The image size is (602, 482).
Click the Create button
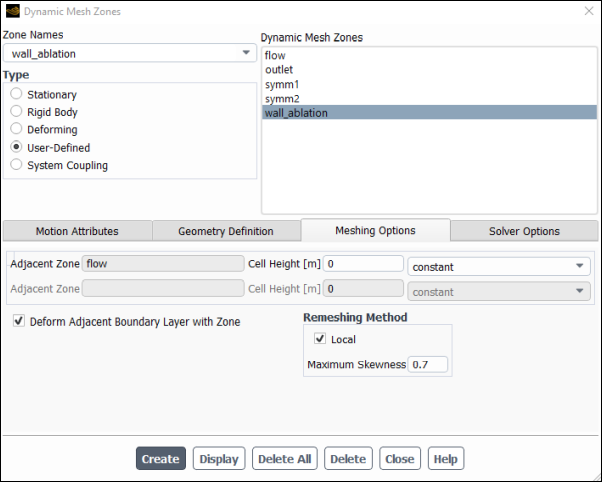(x=161, y=458)
